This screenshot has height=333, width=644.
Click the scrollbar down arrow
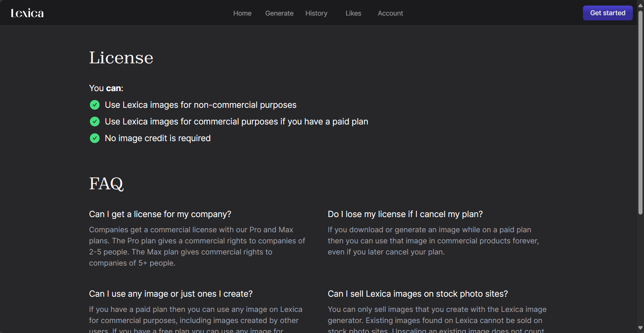[640, 328]
